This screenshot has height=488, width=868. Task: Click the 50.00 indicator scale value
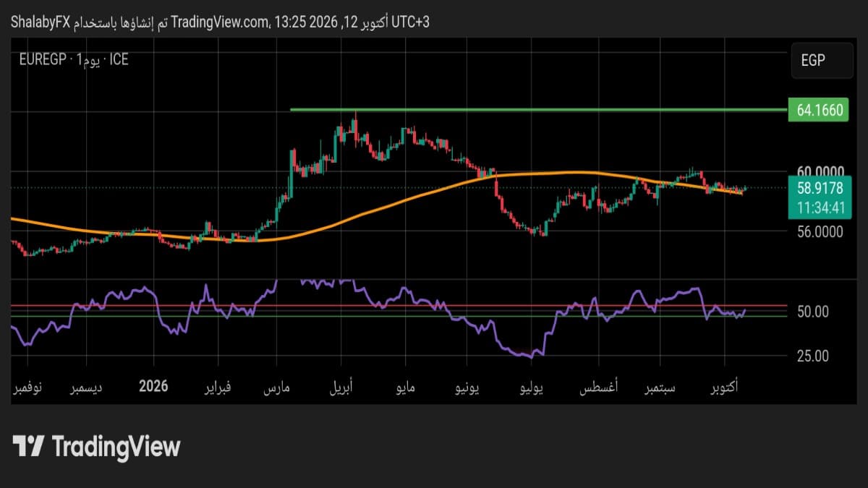point(812,312)
